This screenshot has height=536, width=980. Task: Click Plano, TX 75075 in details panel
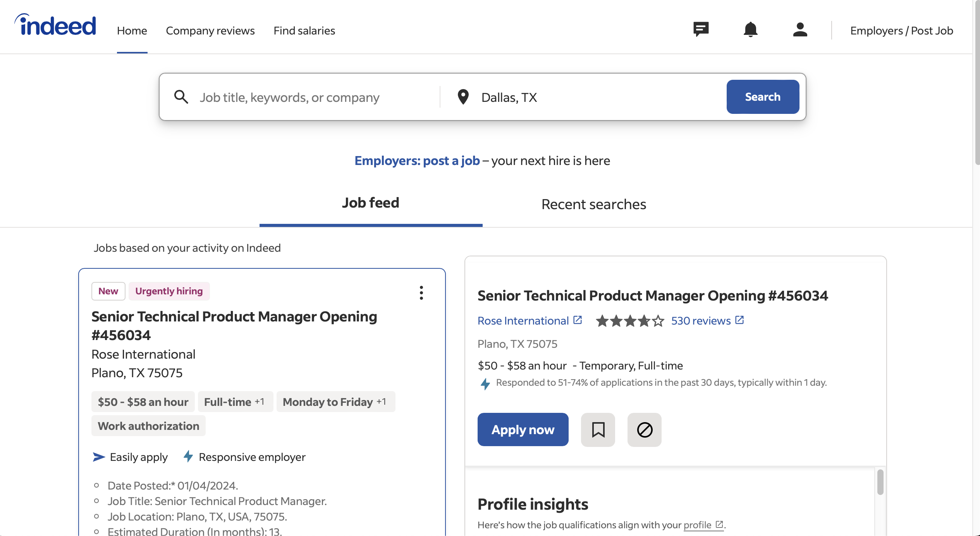pos(518,344)
